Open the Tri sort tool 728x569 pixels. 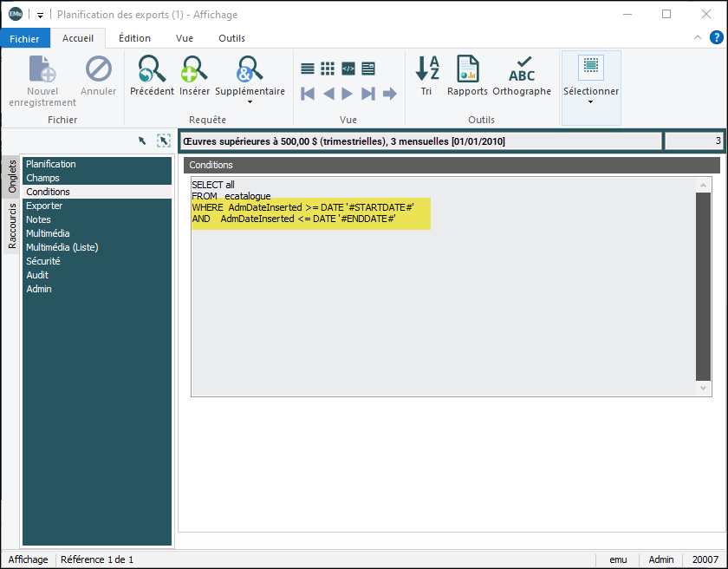(426, 69)
